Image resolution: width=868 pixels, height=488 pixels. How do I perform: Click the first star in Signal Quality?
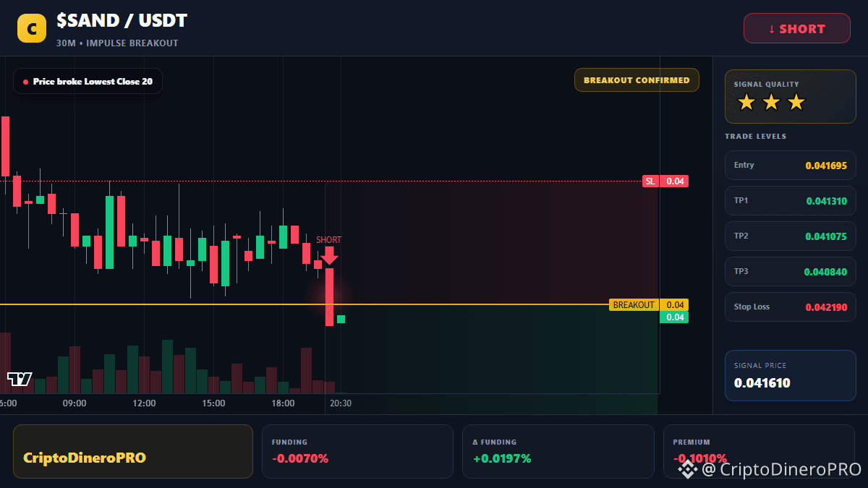tap(746, 102)
